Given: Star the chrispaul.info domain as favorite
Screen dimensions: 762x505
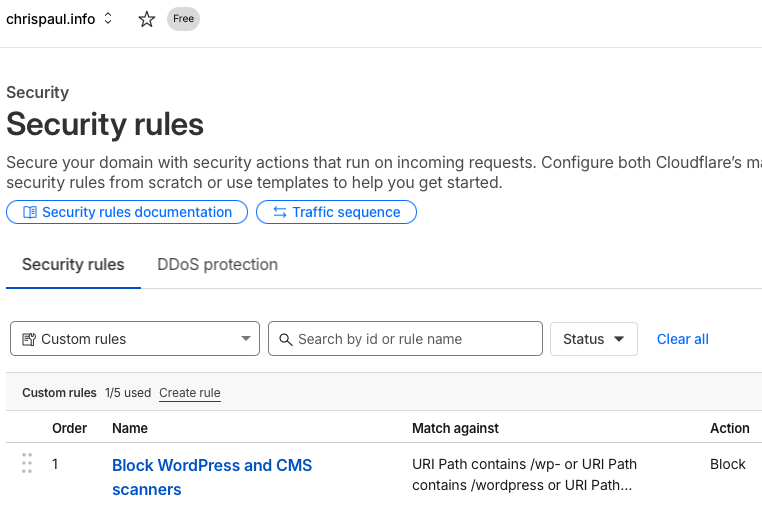Looking at the screenshot, I should pos(147,19).
